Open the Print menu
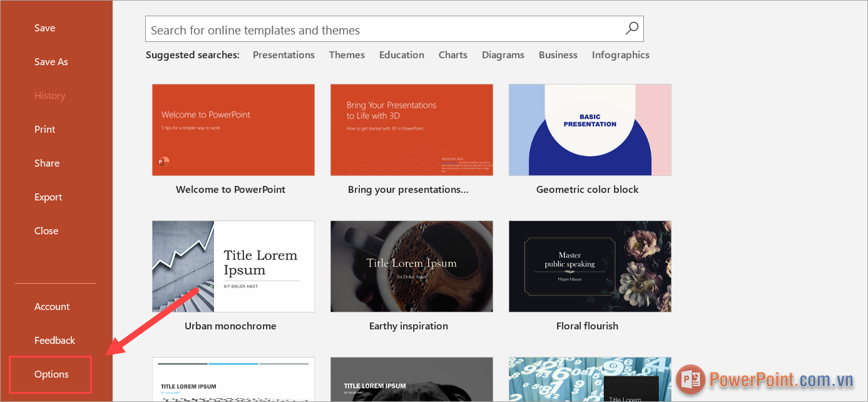Image resolution: width=868 pixels, height=402 pixels. pyautogui.click(x=44, y=129)
